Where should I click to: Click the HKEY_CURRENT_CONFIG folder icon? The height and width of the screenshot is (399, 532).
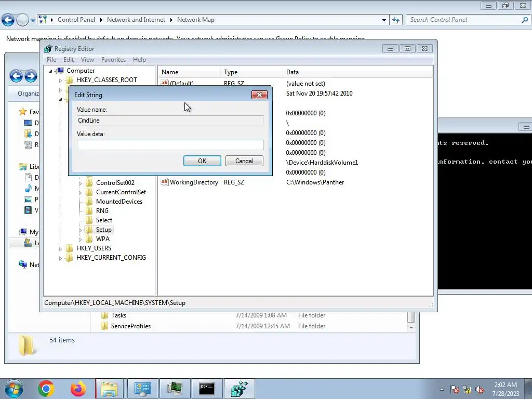70,258
